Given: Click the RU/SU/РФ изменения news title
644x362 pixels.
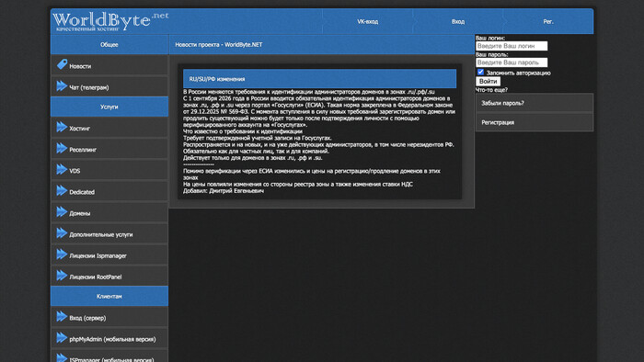Looking at the screenshot, I should [x=217, y=79].
